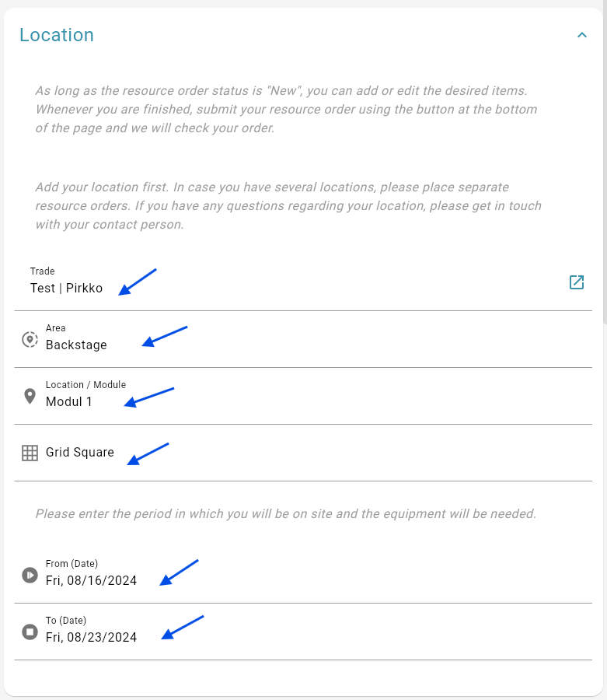607x700 pixels.
Task: Open the From date field Fri, 08/16/2024
Action: [303, 575]
